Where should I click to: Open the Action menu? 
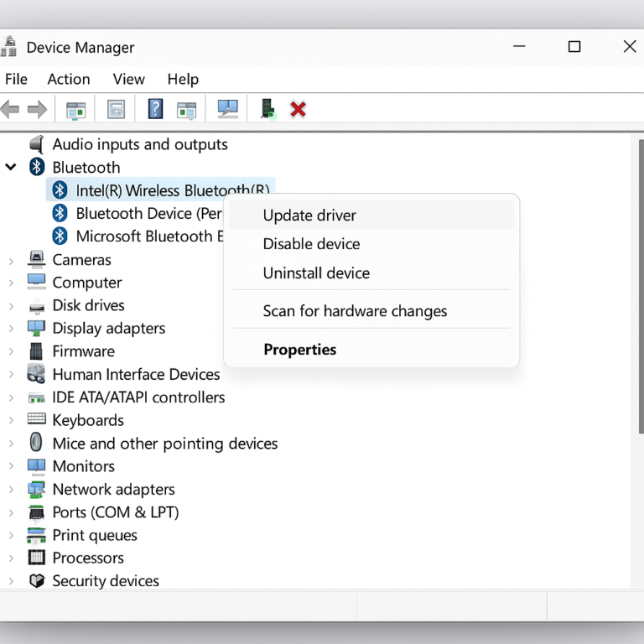point(69,79)
